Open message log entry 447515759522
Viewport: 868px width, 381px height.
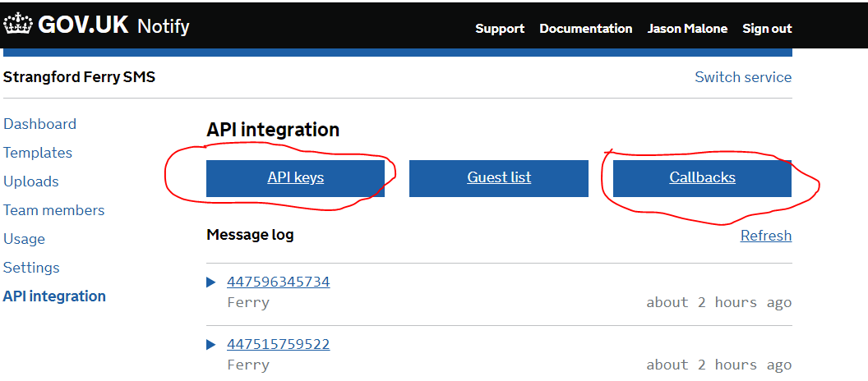pos(279,345)
